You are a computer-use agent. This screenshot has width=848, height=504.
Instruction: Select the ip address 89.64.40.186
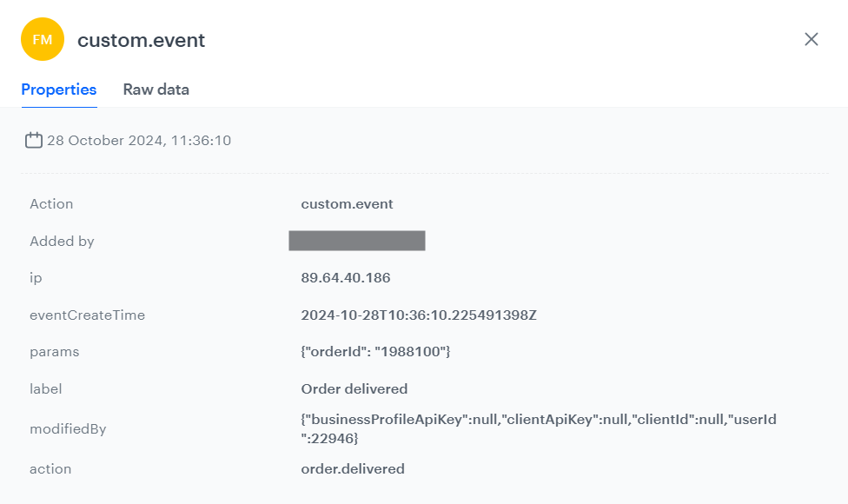346,278
